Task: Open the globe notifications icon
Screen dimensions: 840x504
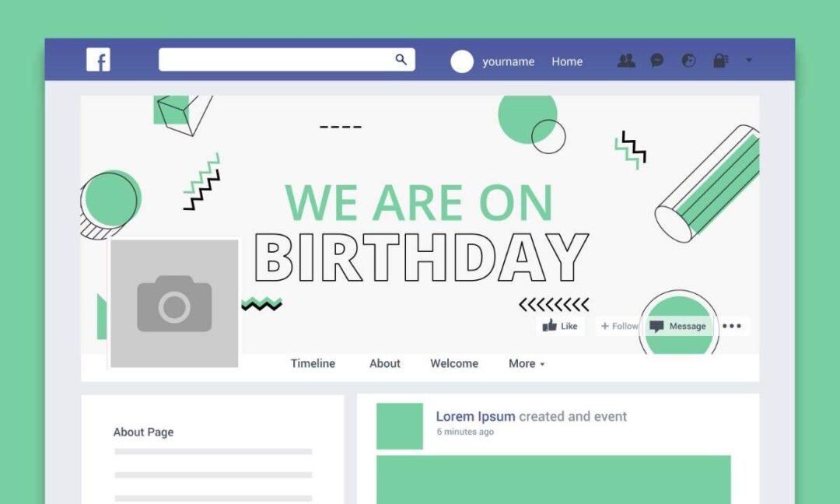Action: (x=688, y=61)
